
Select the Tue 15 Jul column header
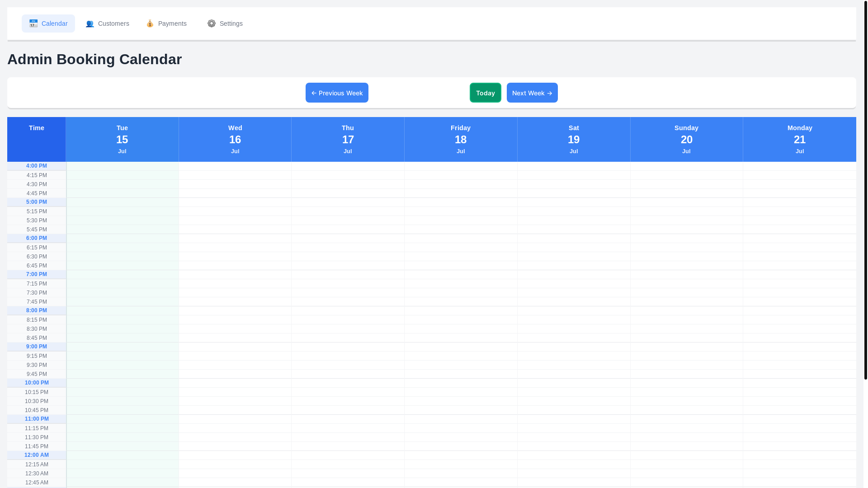coord(122,139)
